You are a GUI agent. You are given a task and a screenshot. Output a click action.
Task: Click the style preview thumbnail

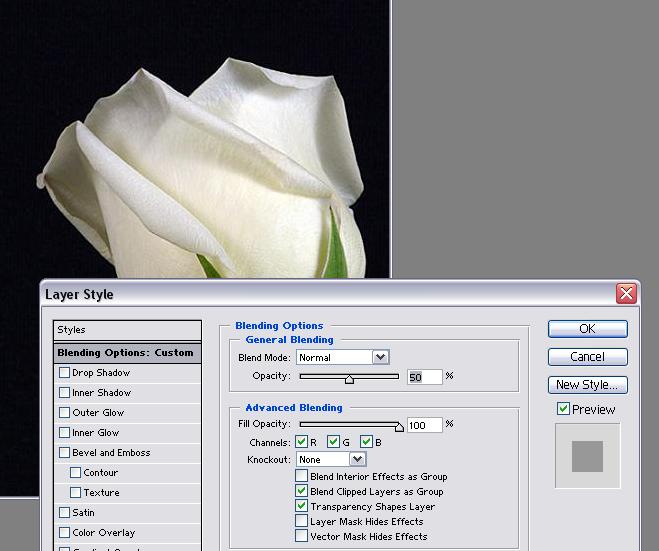(588, 456)
